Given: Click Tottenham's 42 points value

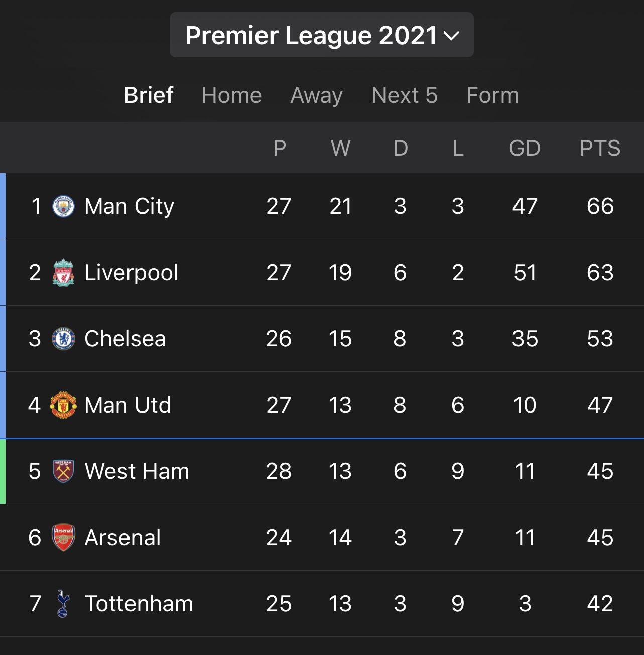Looking at the screenshot, I should pyautogui.click(x=600, y=604).
